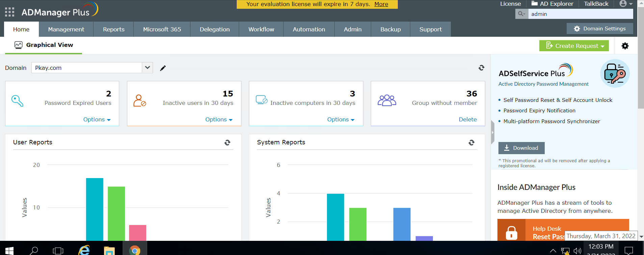Open the Support tab
Screen dimensions: 644x255
click(x=431, y=29)
